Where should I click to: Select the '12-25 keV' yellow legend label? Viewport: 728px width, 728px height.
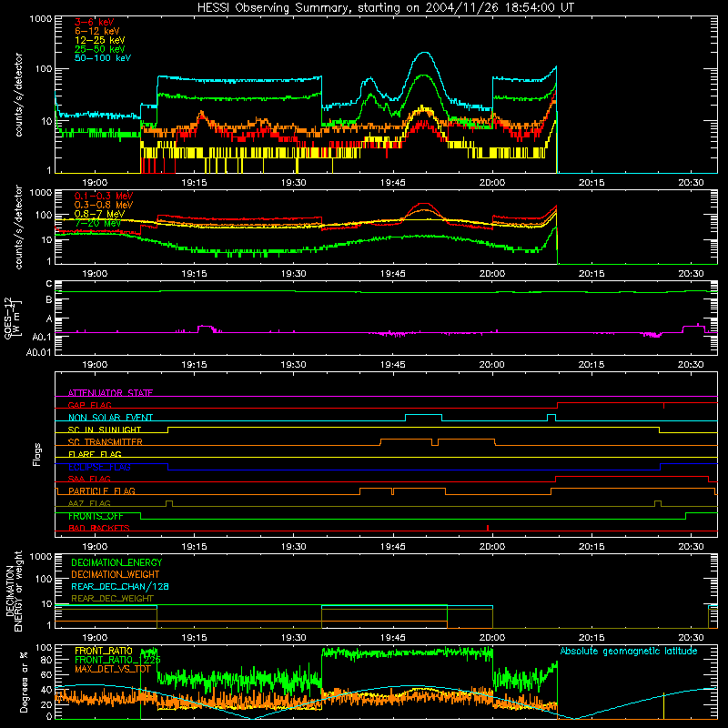[100, 40]
